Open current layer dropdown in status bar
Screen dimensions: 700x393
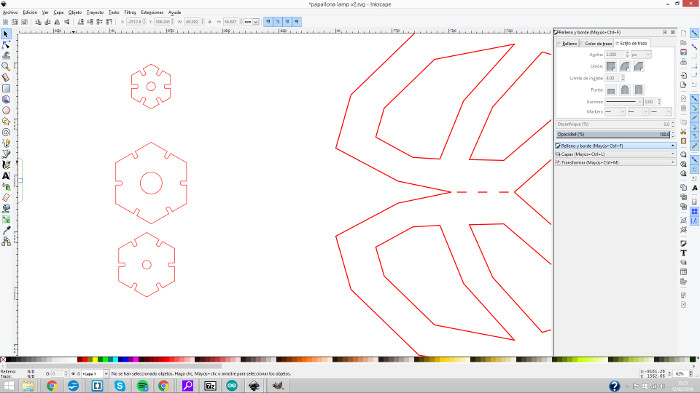tap(95, 374)
